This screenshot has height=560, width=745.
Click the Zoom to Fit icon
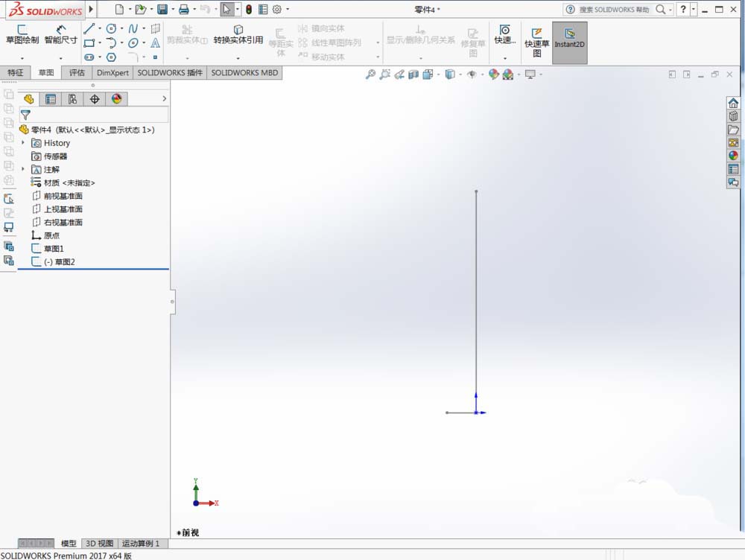pos(370,74)
